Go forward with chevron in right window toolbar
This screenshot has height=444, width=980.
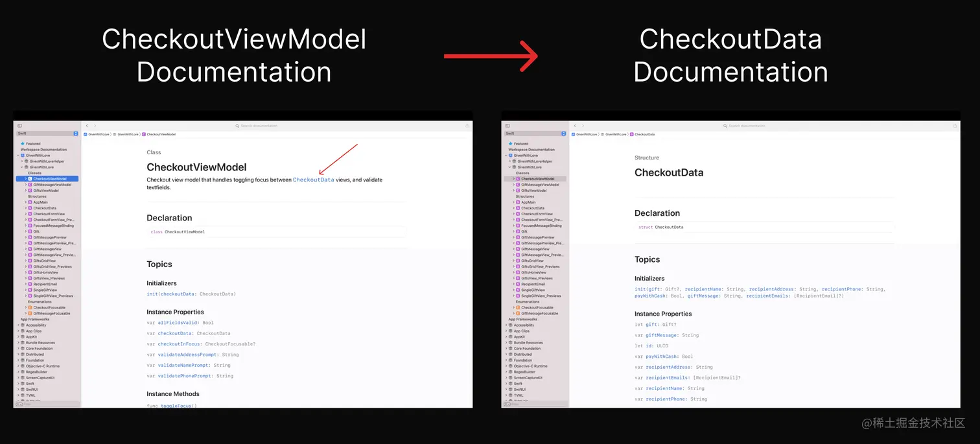583,126
